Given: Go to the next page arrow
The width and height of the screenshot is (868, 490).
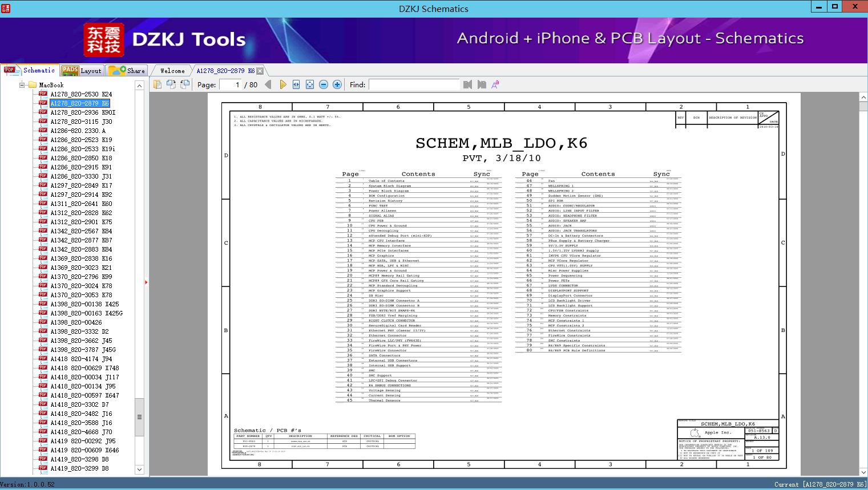Looking at the screenshot, I should point(282,84).
